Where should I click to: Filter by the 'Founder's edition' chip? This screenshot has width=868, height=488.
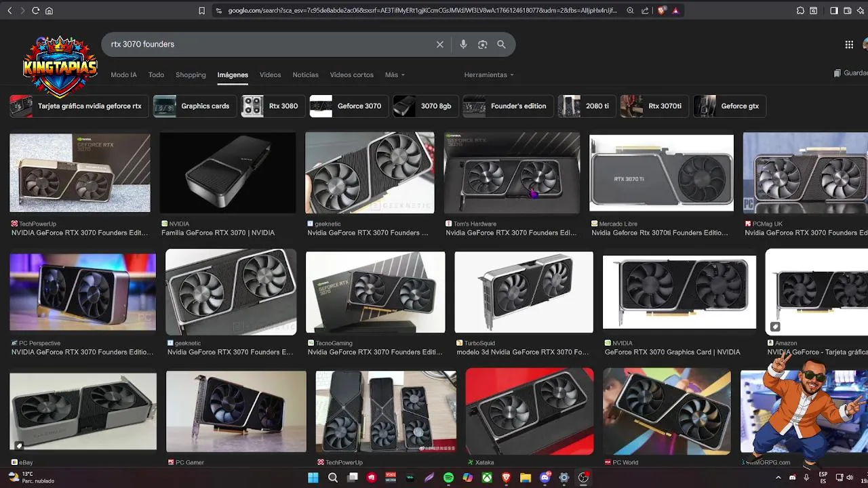point(508,106)
